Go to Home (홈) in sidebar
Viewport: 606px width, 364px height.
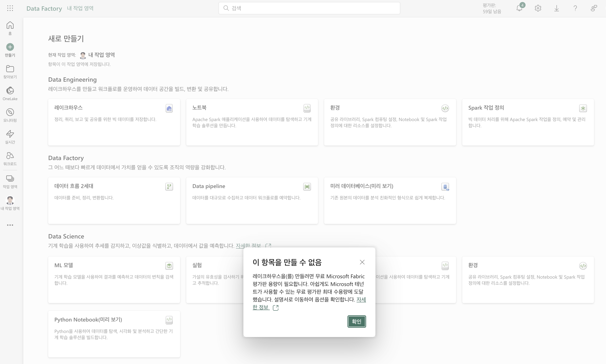pos(10,28)
